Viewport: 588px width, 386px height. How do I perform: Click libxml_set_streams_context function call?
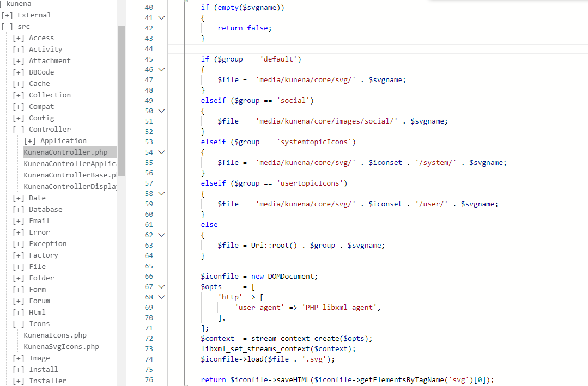[x=256, y=349]
